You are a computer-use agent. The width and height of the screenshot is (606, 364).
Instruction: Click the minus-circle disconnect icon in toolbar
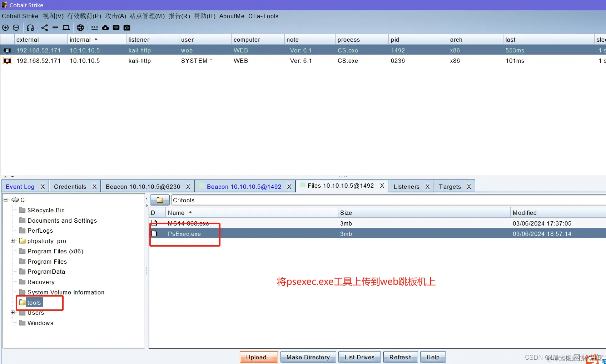(16, 28)
